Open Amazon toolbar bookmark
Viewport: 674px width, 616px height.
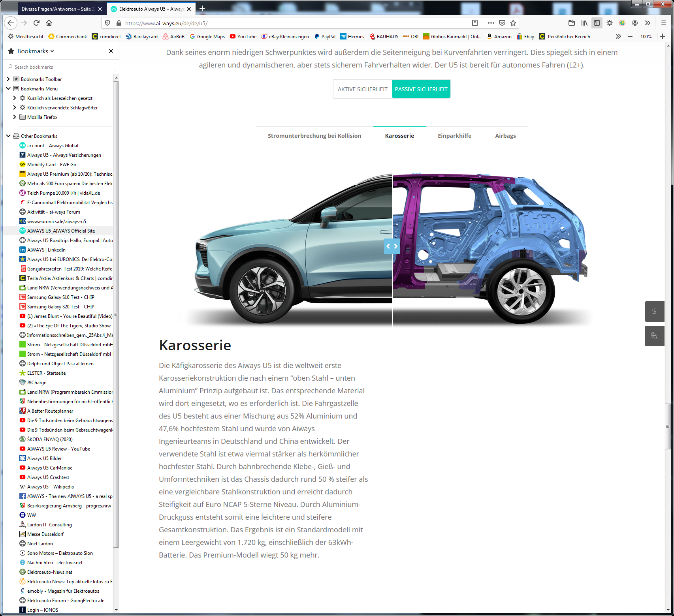click(x=499, y=36)
